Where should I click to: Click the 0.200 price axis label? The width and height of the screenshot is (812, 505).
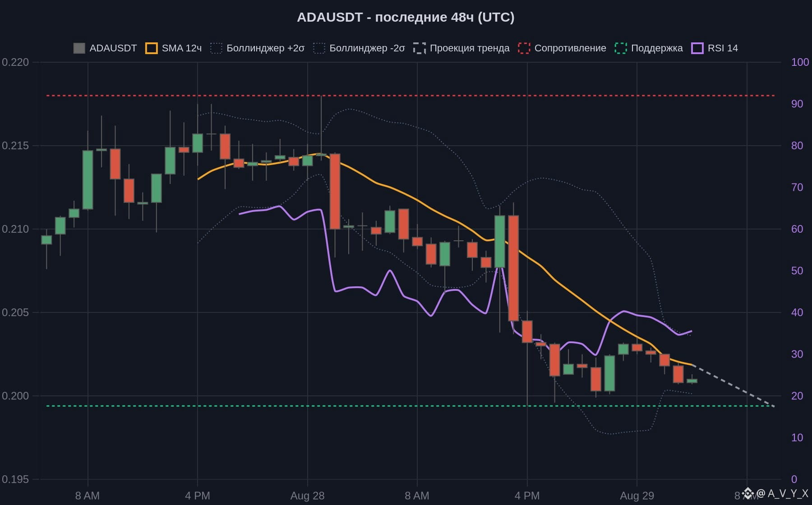pyautogui.click(x=15, y=396)
